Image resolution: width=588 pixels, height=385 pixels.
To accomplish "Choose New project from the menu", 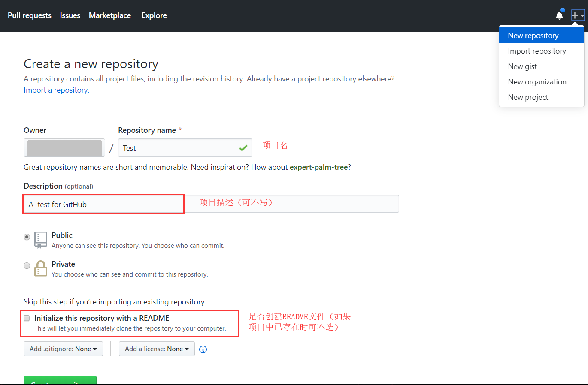I will [x=542, y=97].
